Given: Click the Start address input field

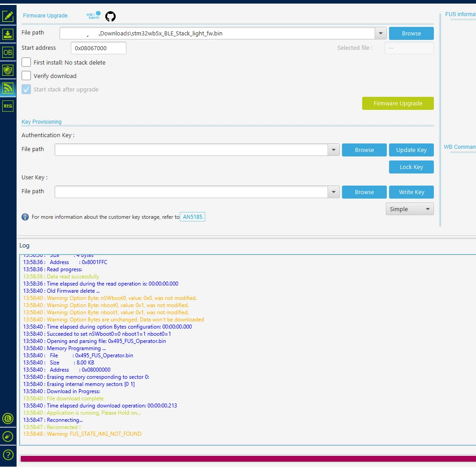Looking at the screenshot, I should point(98,48).
